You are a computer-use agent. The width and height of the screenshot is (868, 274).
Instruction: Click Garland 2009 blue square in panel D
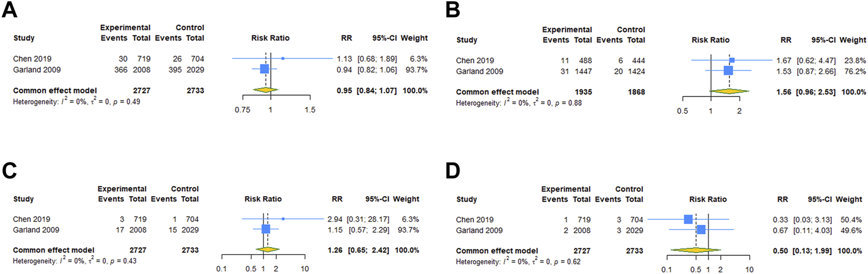tap(701, 230)
